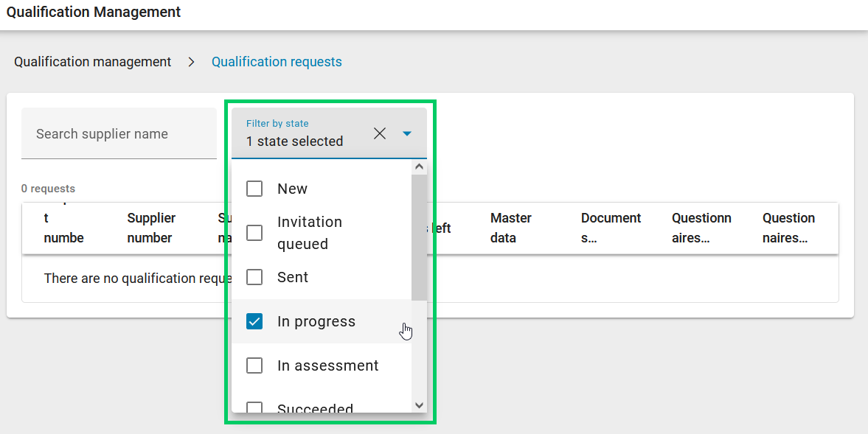
Task: Check the New state checkbox
Action: 254,189
